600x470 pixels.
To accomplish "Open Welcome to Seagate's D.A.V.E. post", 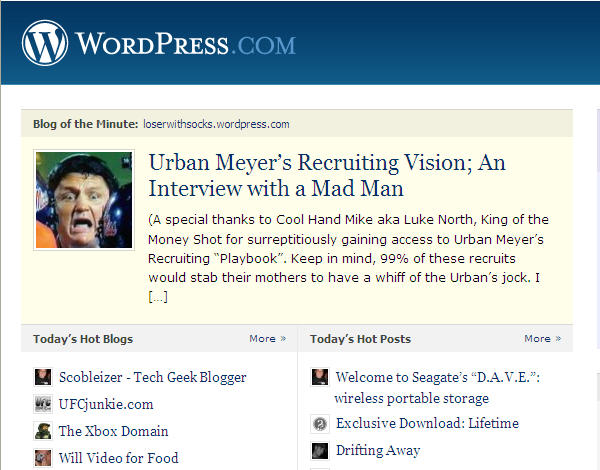I will 437,388.
